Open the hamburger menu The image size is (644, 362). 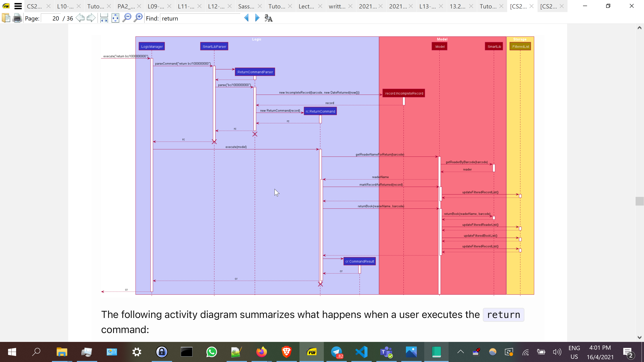coord(18,6)
